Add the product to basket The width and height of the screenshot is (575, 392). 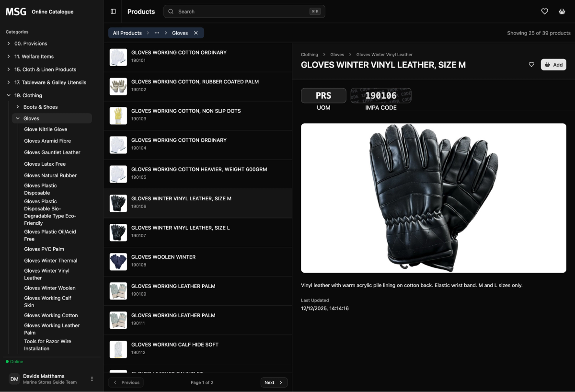553,65
